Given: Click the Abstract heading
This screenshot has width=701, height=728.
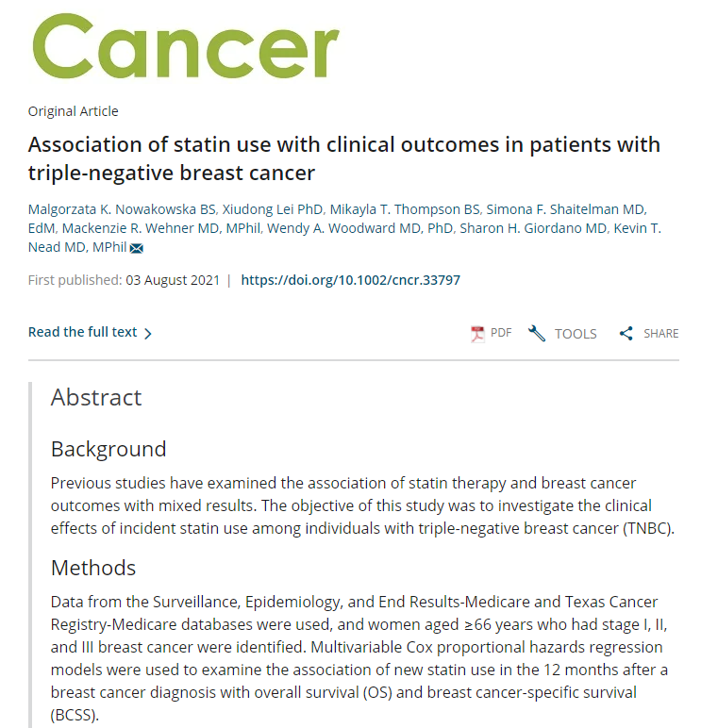Looking at the screenshot, I should 96,397.
